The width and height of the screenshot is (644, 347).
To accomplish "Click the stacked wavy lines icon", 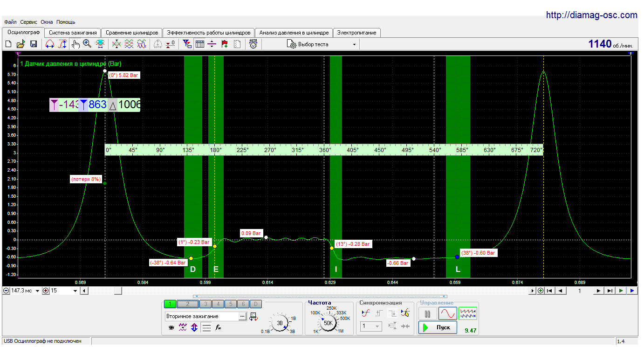I will click(x=129, y=44).
